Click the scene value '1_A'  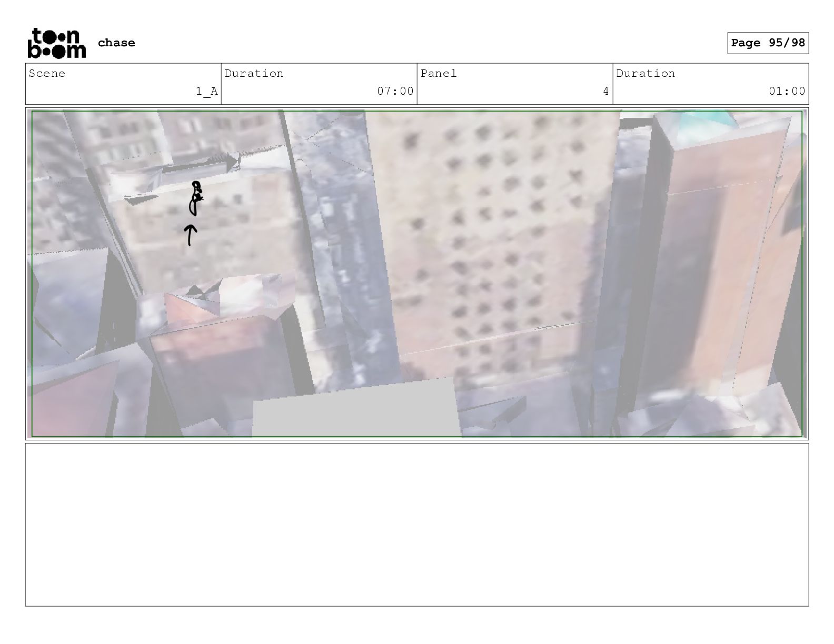(207, 92)
